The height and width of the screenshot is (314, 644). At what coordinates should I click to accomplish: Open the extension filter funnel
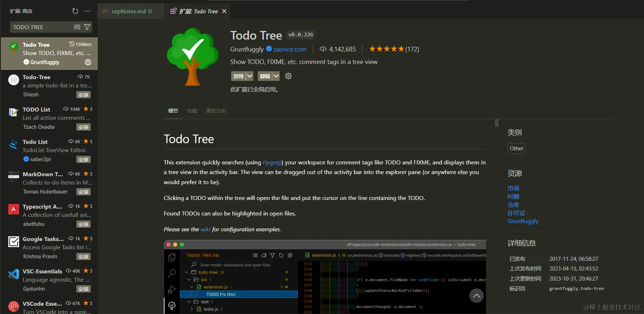87,27
